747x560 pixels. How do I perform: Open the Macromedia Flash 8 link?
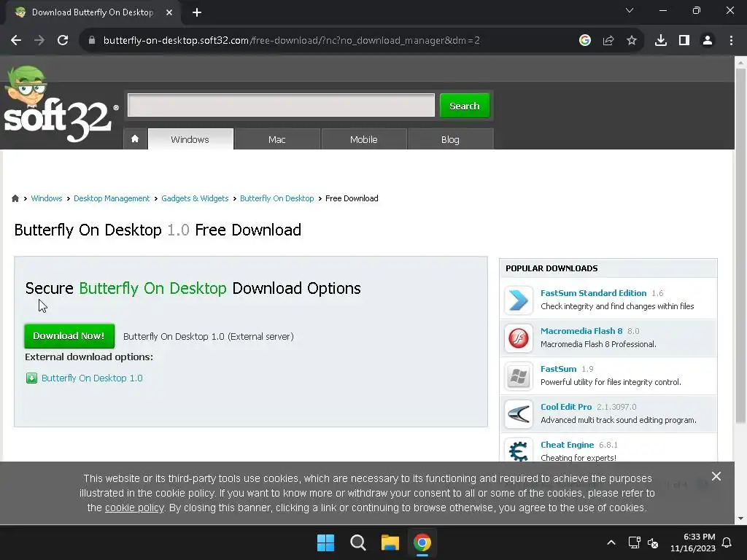pos(581,331)
